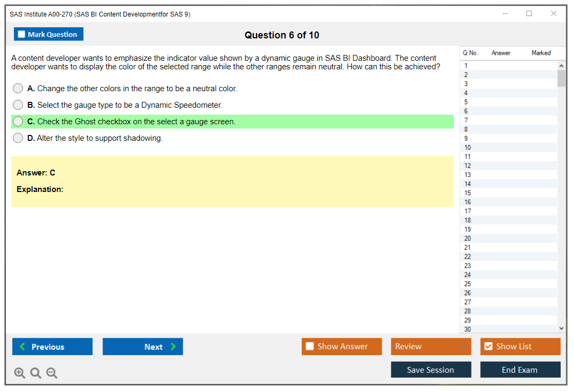The image size is (574, 392).
Task: Sort by the Marked column header
Action: [541, 53]
